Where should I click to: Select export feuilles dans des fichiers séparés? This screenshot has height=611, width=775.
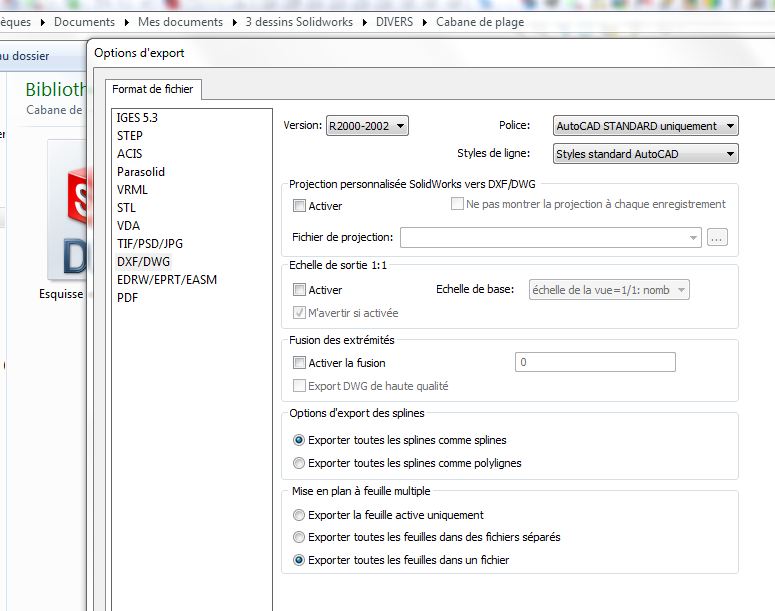pyautogui.click(x=299, y=537)
